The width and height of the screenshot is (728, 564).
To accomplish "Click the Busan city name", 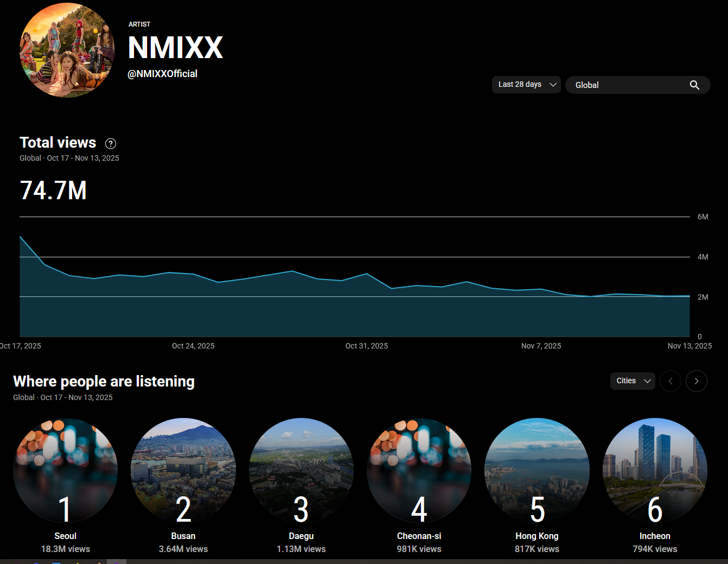I will pos(183,536).
